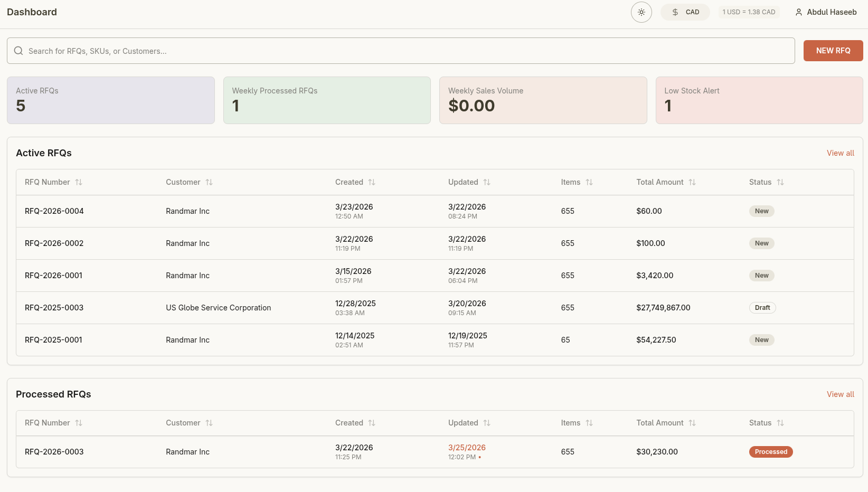
Task: Open View all for Active RFQs
Action: (841, 153)
